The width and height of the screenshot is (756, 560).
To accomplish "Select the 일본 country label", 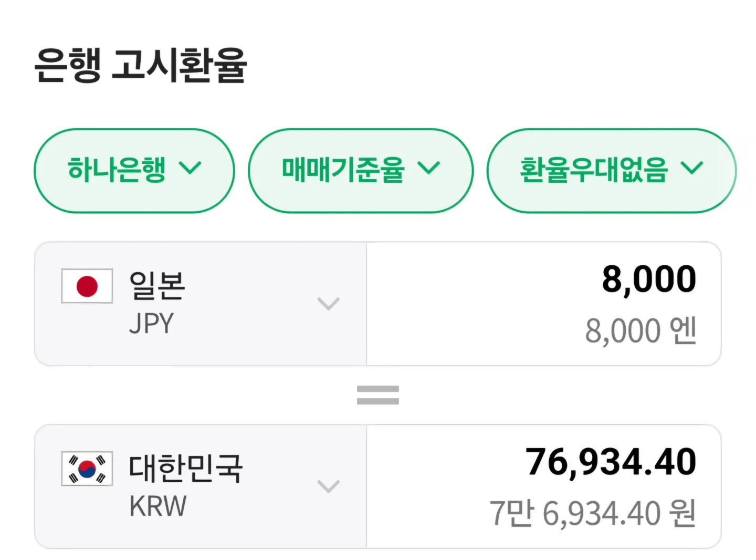I will (x=157, y=286).
